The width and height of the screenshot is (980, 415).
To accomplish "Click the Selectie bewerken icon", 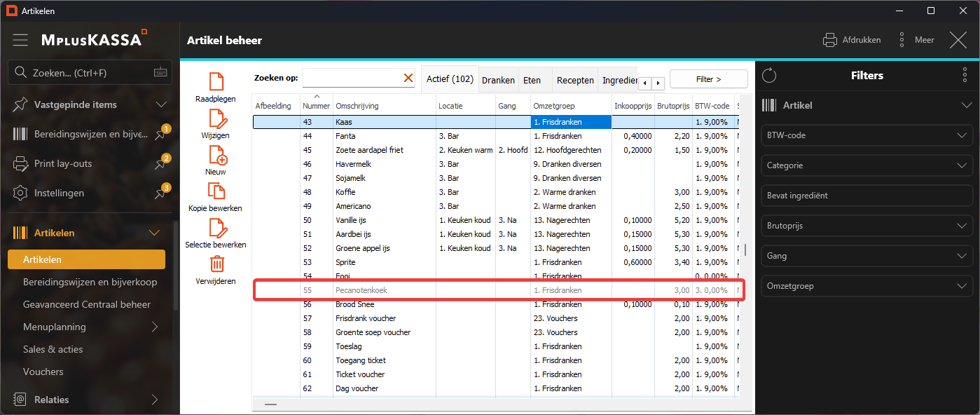I will pos(217,229).
